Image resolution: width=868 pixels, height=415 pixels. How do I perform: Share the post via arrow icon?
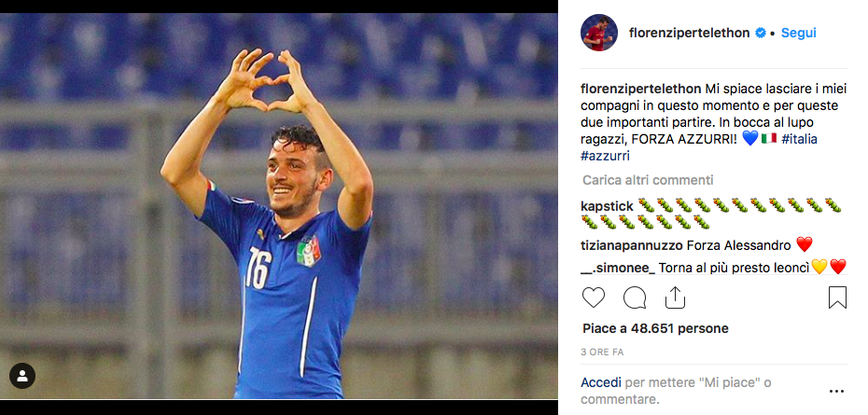click(675, 297)
